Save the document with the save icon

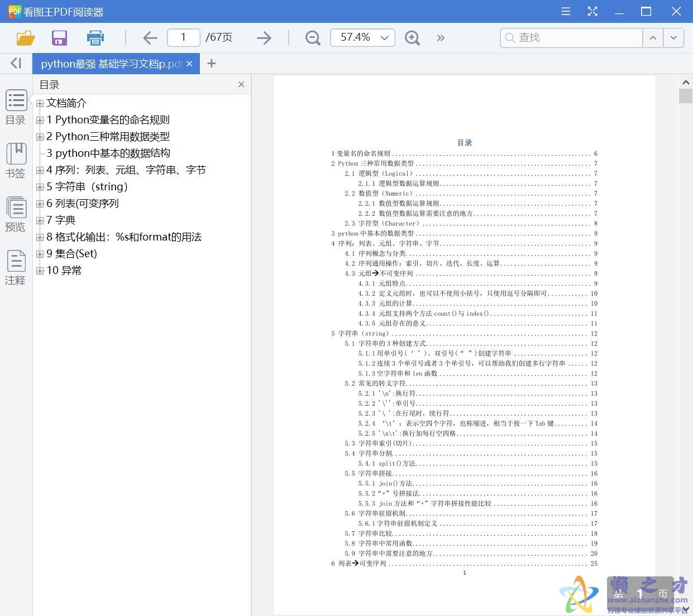59,37
